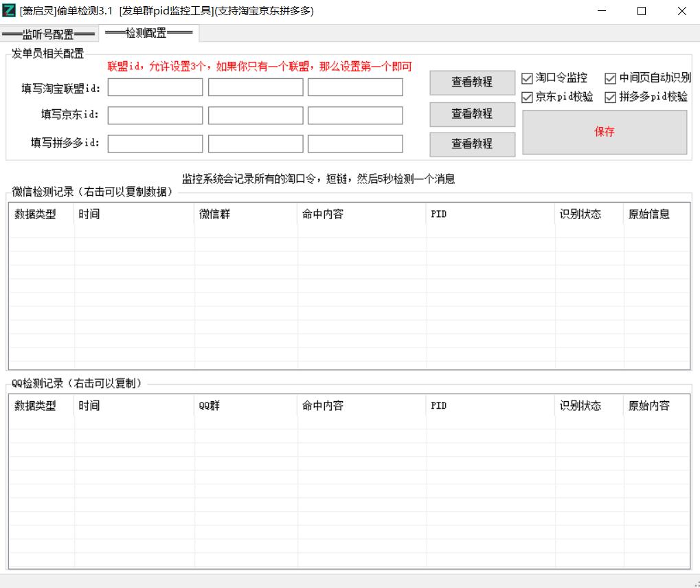Image resolution: width=700 pixels, height=588 pixels.
Task: Select the 检测配置 tab
Action: tap(148, 33)
